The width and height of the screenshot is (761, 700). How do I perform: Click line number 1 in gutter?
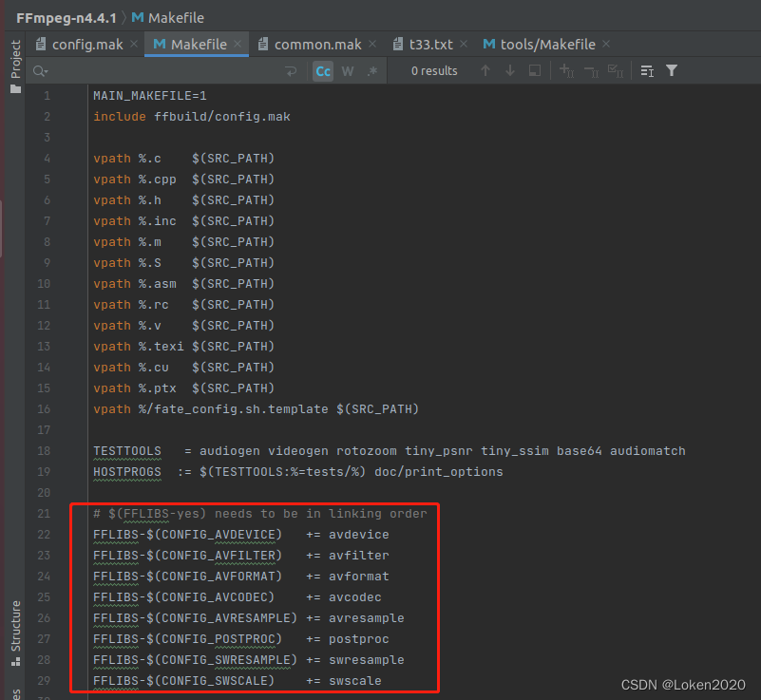tap(47, 96)
